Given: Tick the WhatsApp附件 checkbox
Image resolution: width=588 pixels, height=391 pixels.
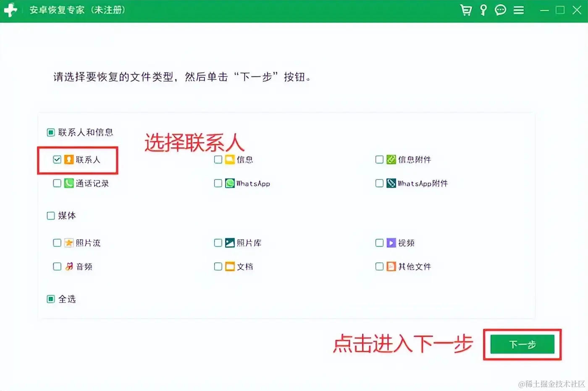Looking at the screenshot, I should [x=379, y=183].
